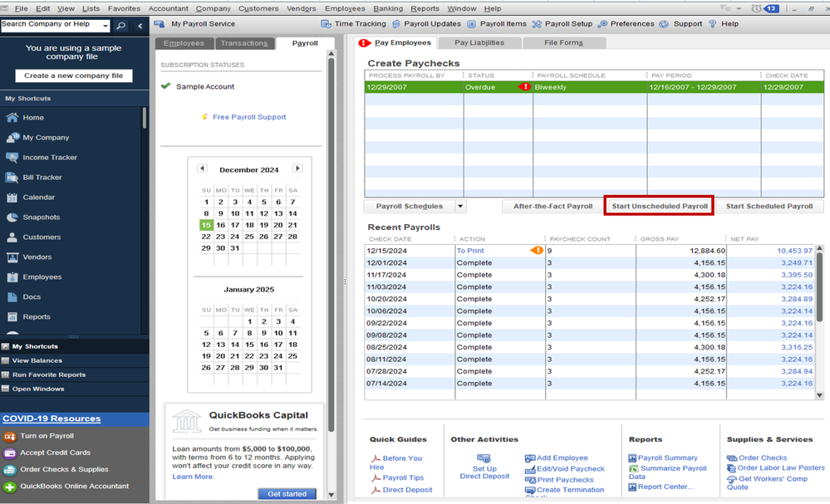Click Order Checks & Supplies icon

point(9,470)
